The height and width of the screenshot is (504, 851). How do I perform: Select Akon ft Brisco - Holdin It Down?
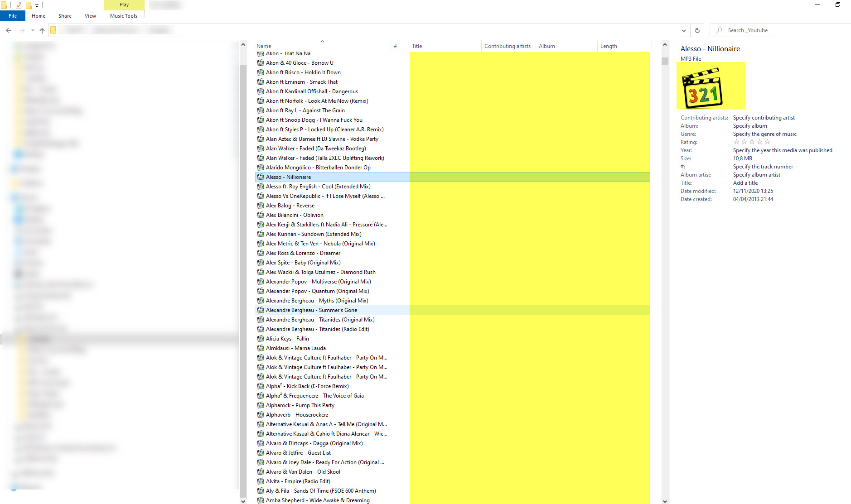pyautogui.click(x=303, y=72)
